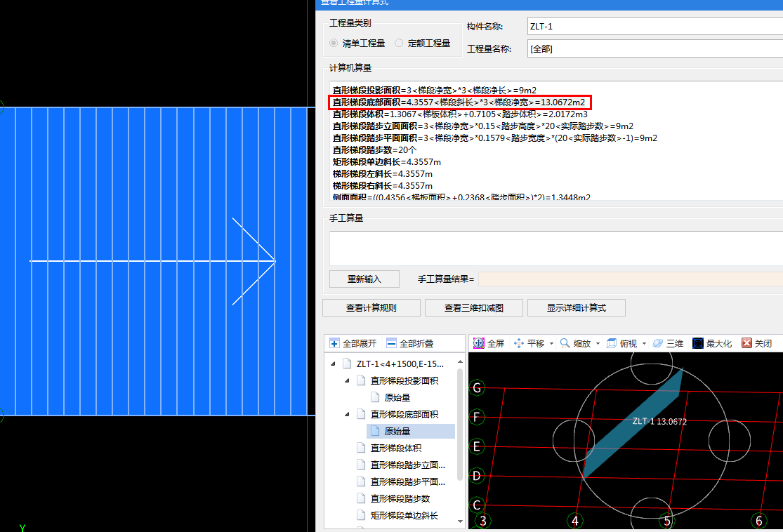Screen dimensions: 783x532
Task: Switch to 三维 3D view
Action: tap(668, 343)
